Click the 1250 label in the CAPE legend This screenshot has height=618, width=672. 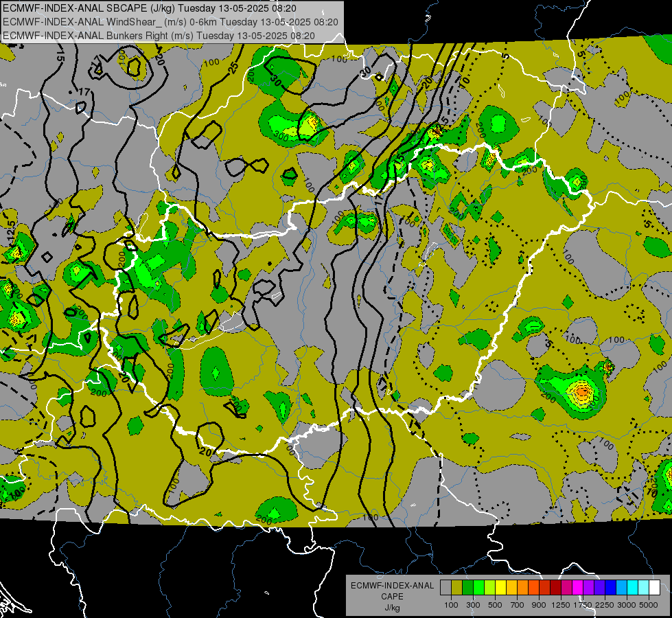pyautogui.click(x=561, y=605)
